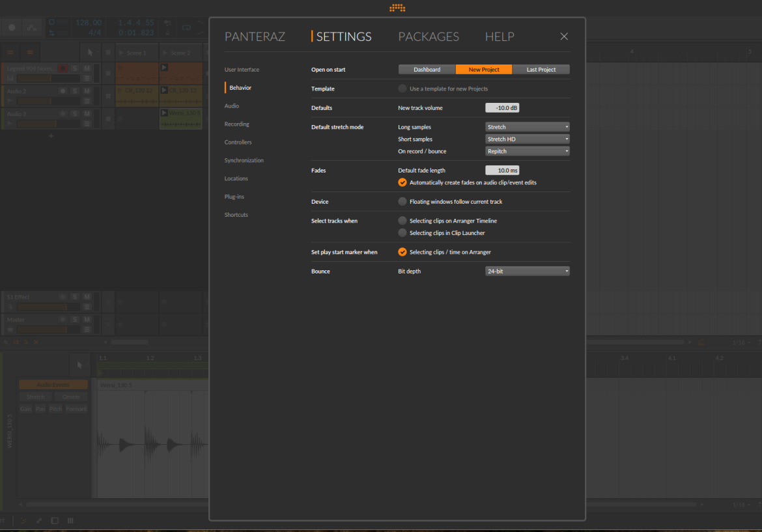Image resolution: width=762 pixels, height=532 pixels.
Task: Launch Scene 1 play triangle
Action: 122,53
